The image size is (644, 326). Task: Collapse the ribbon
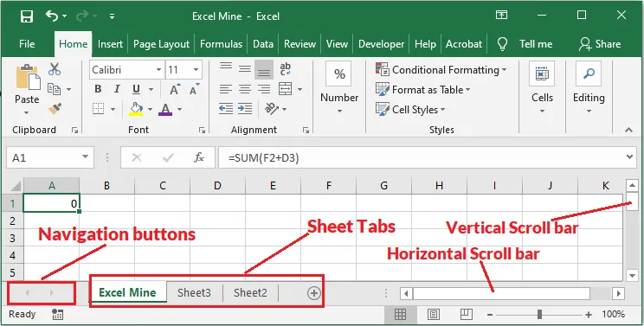[628, 130]
